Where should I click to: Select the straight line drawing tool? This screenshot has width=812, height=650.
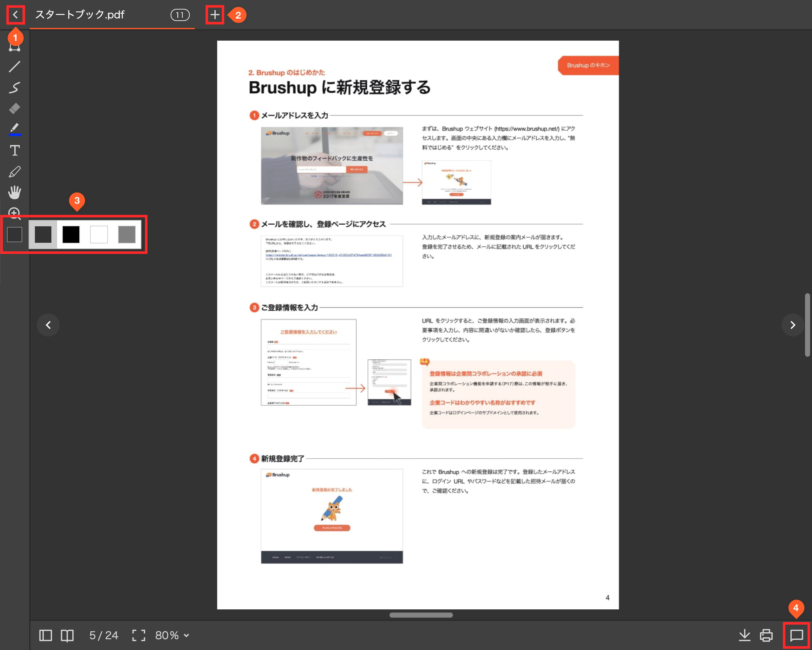[14, 67]
